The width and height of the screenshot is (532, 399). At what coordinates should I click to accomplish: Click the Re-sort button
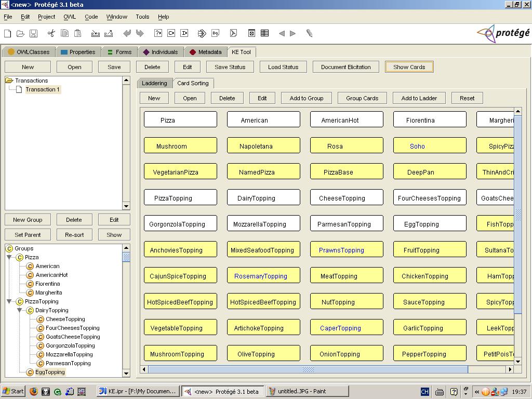(74, 234)
